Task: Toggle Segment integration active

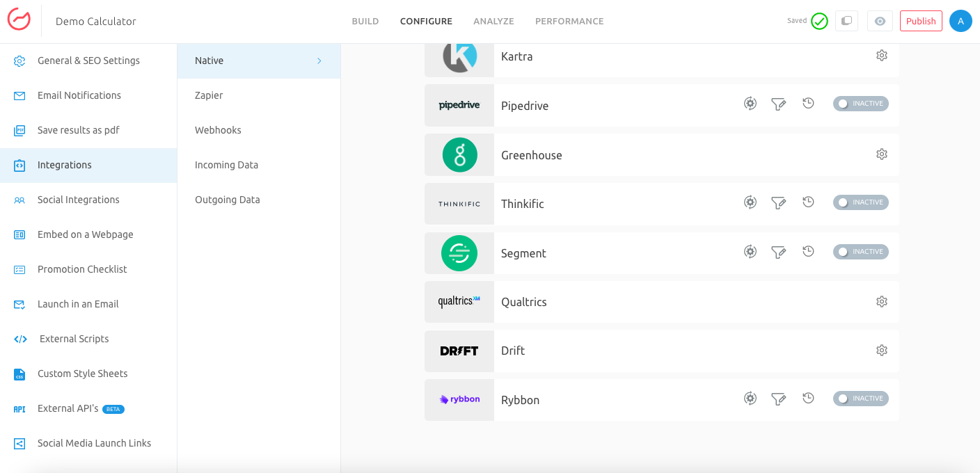Action: pyautogui.click(x=861, y=252)
